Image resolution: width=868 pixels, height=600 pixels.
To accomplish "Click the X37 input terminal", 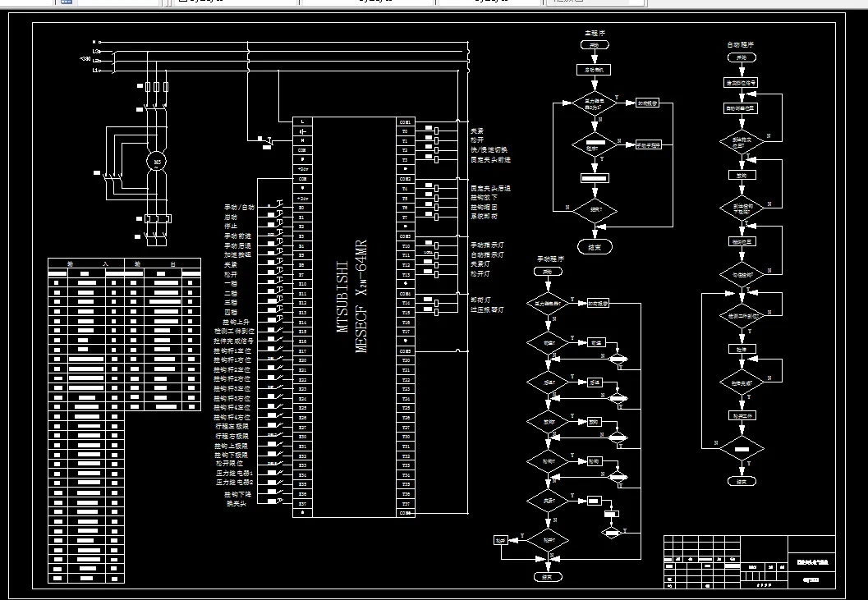I will click(302, 504).
